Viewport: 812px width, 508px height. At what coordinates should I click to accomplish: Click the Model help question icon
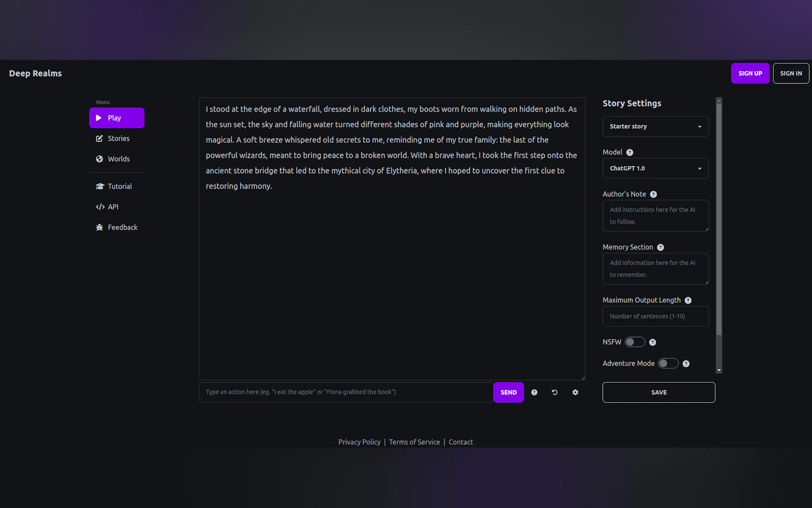click(630, 153)
